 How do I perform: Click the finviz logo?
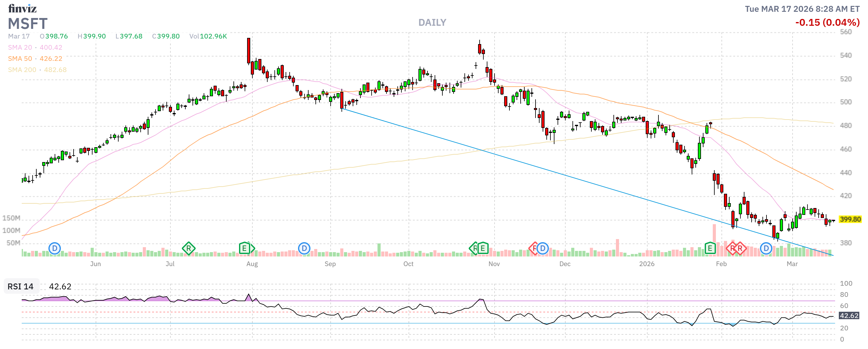tap(22, 8)
